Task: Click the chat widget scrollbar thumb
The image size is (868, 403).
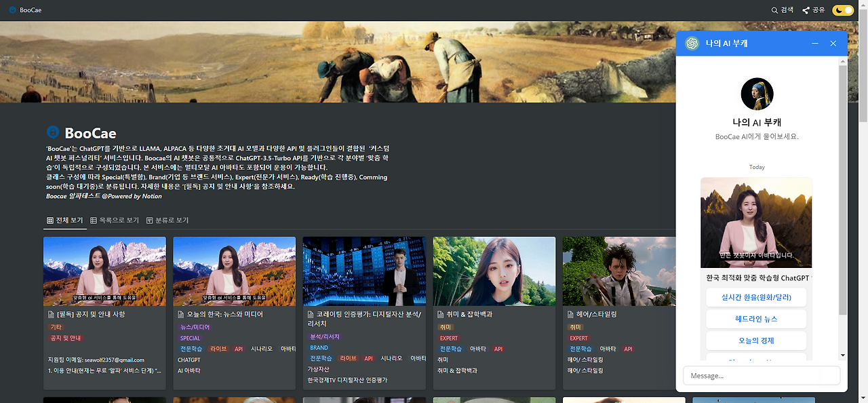Action: (843, 190)
